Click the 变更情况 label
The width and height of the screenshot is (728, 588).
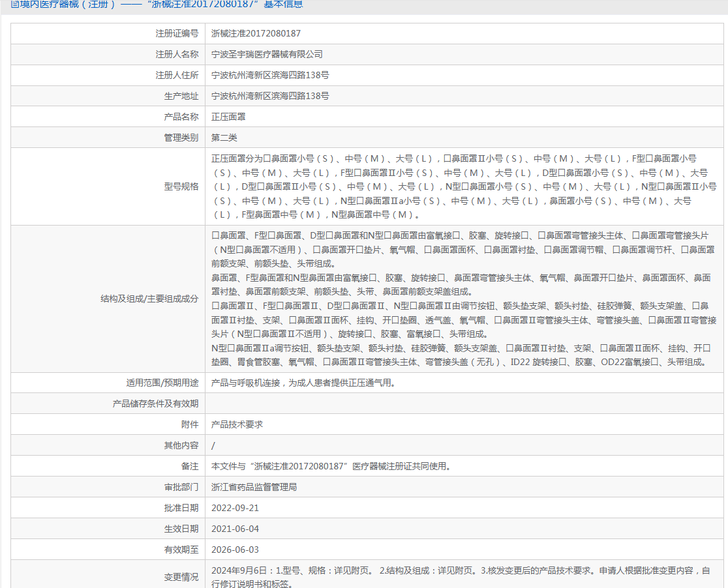tap(181, 578)
